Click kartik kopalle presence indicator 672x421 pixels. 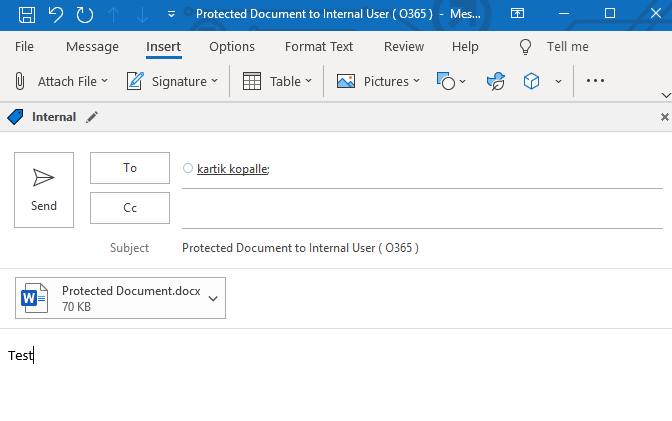click(x=188, y=168)
